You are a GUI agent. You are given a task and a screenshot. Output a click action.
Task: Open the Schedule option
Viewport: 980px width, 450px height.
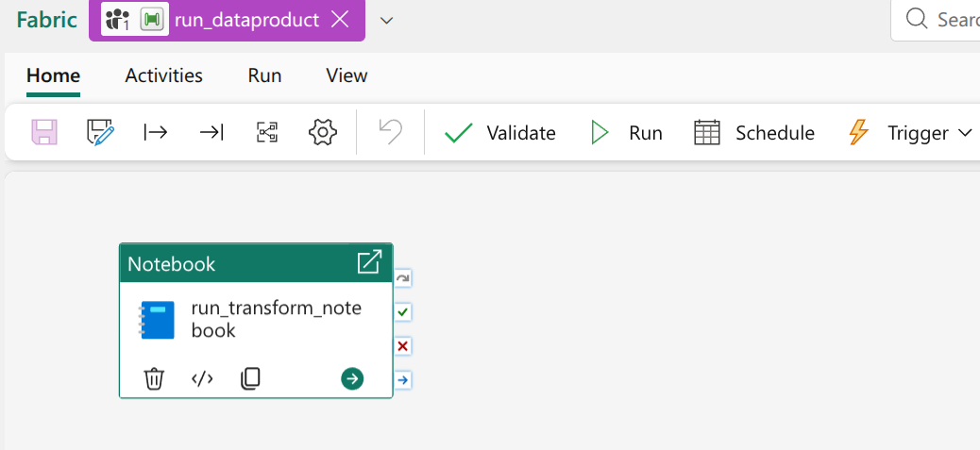coord(754,133)
